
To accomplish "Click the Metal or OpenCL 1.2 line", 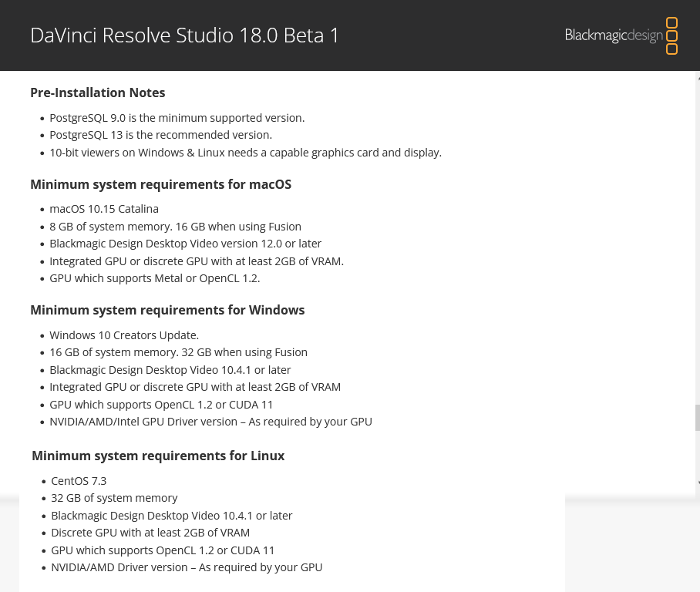I will pos(154,278).
